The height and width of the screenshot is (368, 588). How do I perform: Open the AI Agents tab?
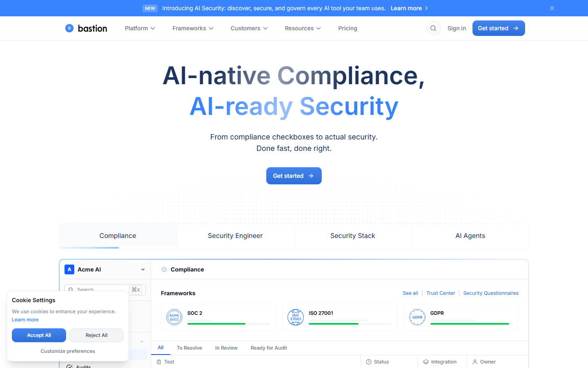pos(470,236)
